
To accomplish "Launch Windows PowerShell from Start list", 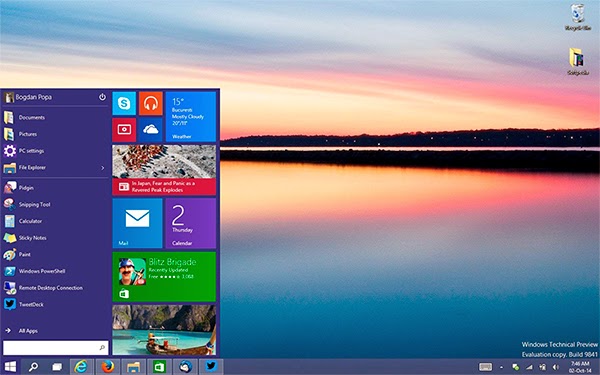I will point(55,271).
